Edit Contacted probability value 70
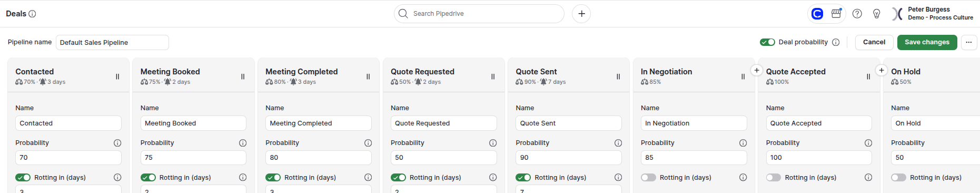Image resolution: width=980 pixels, height=193 pixels. point(68,158)
